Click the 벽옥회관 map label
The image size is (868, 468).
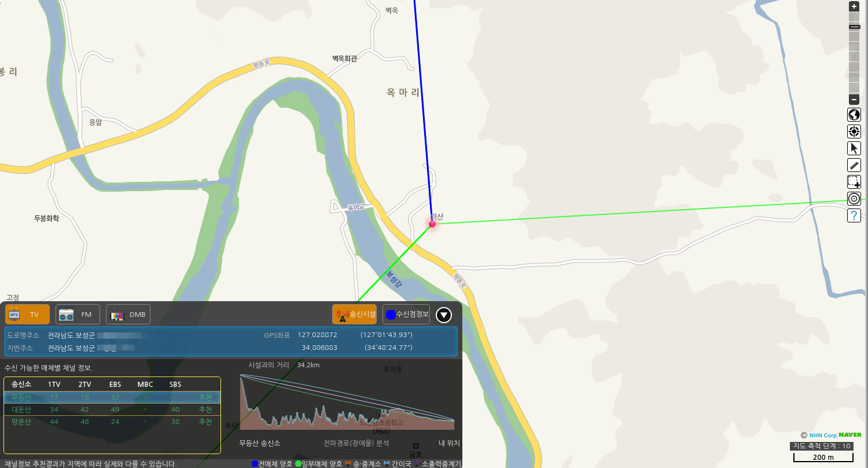(345, 58)
